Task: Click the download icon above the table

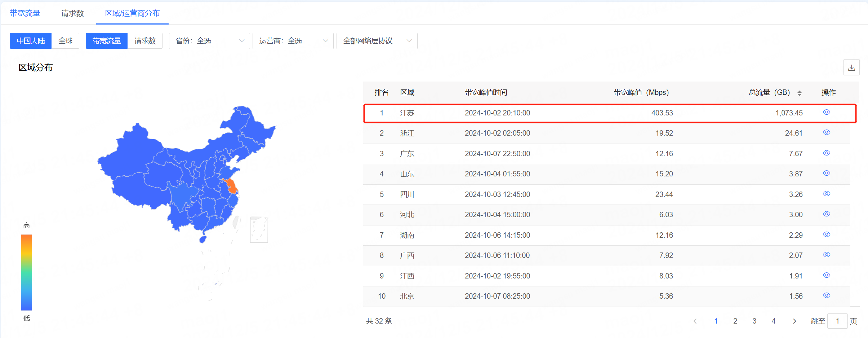Action: (851, 68)
